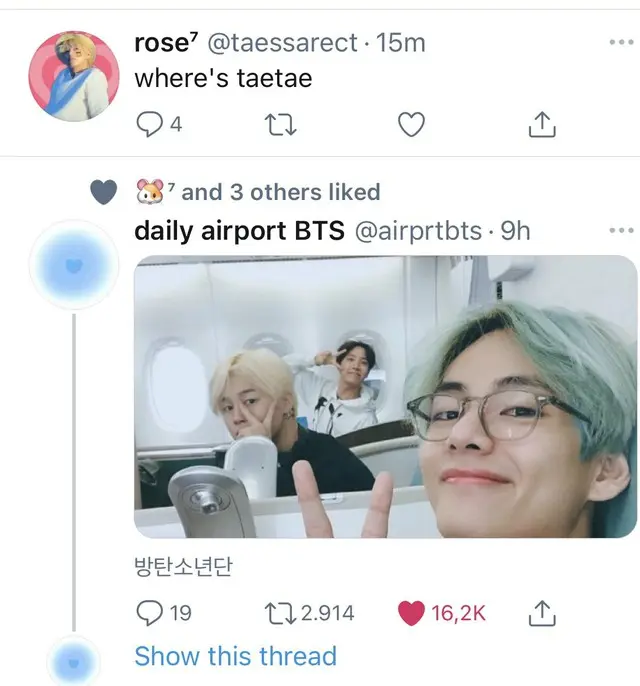
Task: Open more options for daily airport BTS tweet
Action: pos(621,230)
